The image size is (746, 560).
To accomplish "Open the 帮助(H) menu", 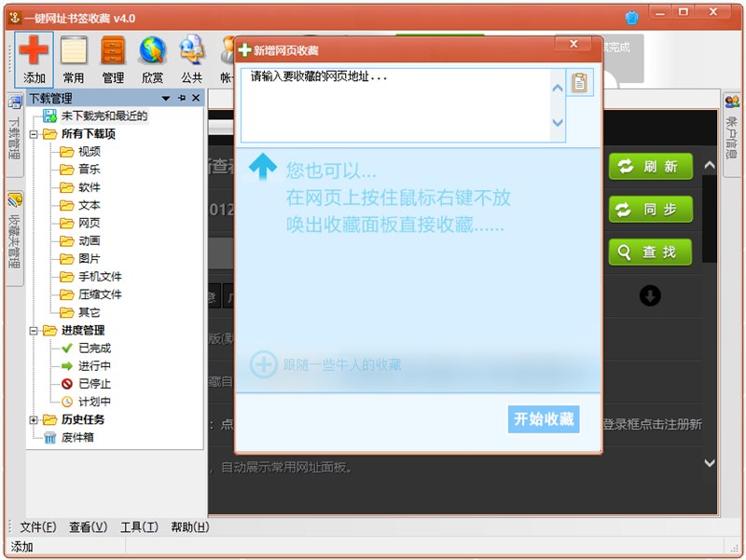I will pos(190,527).
